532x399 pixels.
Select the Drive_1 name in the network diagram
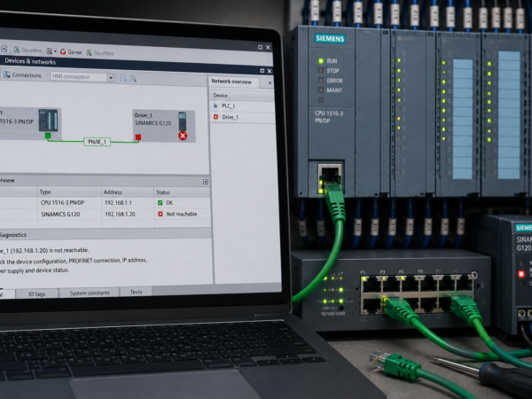tap(144, 115)
